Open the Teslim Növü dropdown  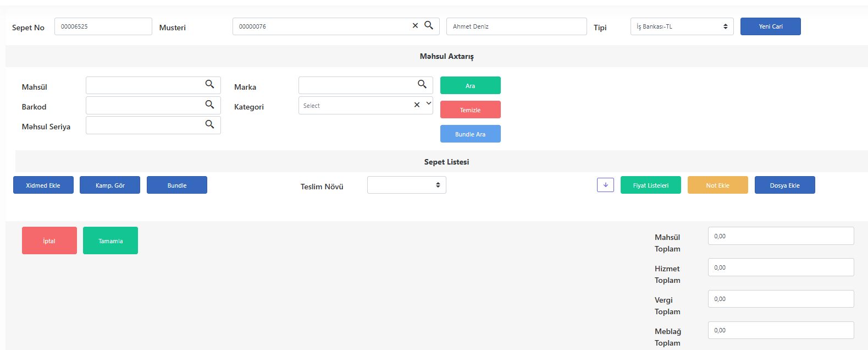click(407, 185)
